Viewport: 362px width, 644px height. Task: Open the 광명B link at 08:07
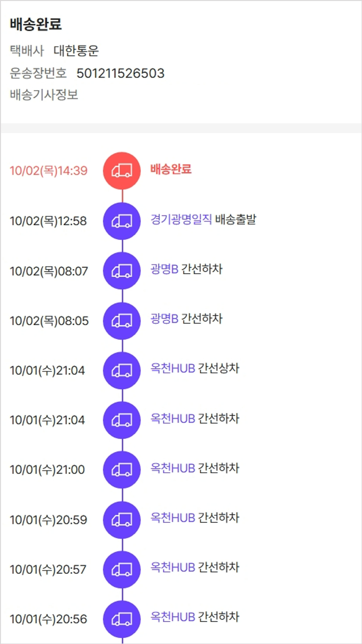[x=165, y=269]
